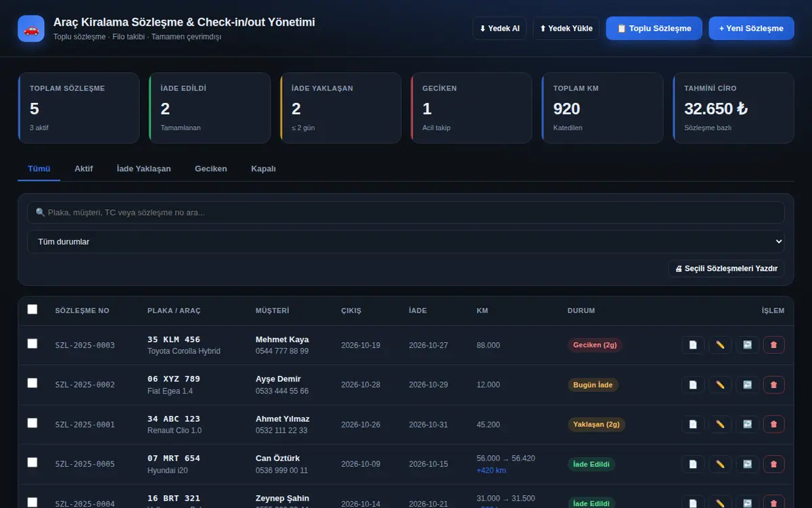
Task: Click return arrow icon for 35 KLM 456
Action: 747,345
